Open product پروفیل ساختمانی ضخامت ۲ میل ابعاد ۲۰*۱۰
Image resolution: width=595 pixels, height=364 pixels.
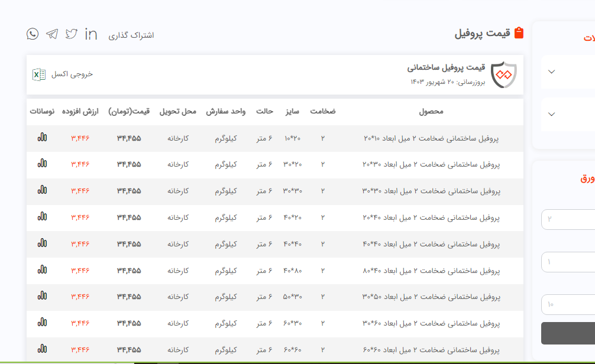[x=431, y=138]
